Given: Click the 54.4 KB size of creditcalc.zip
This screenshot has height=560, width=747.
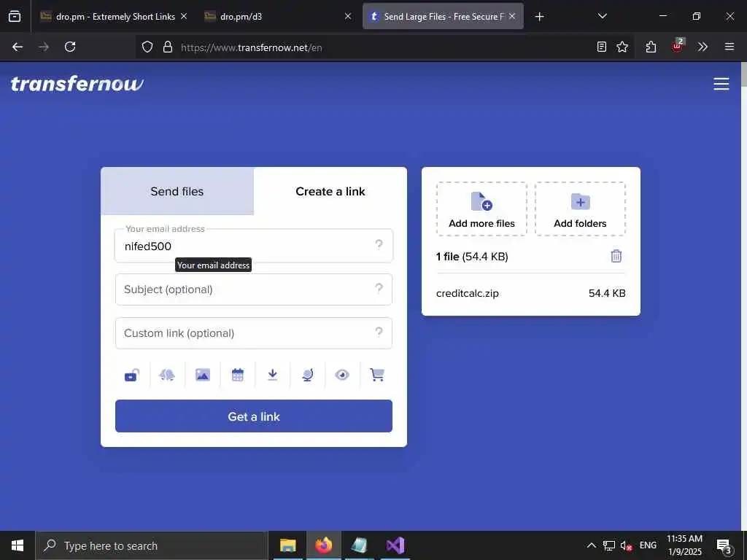Looking at the screenshot, I should point(607,293).
